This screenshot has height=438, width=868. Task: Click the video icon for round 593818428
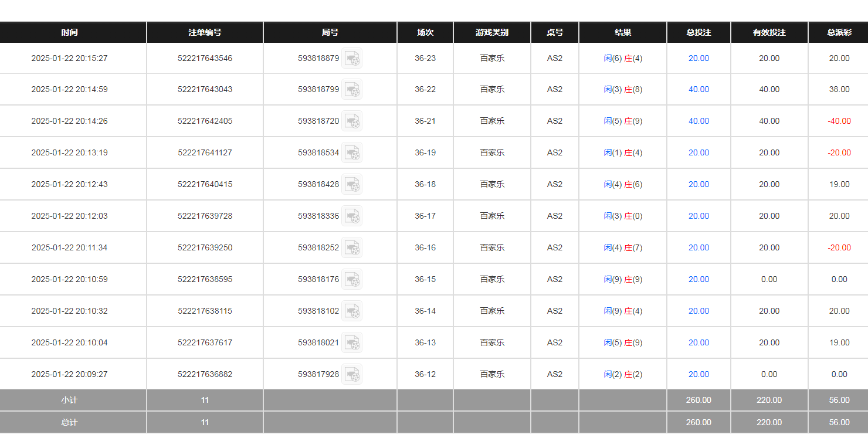click(352, 185)
